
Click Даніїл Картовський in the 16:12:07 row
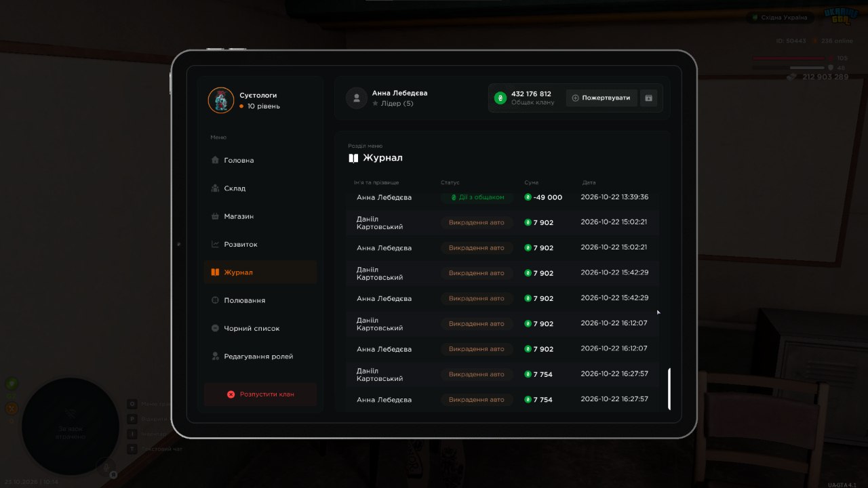pos(380,324)
